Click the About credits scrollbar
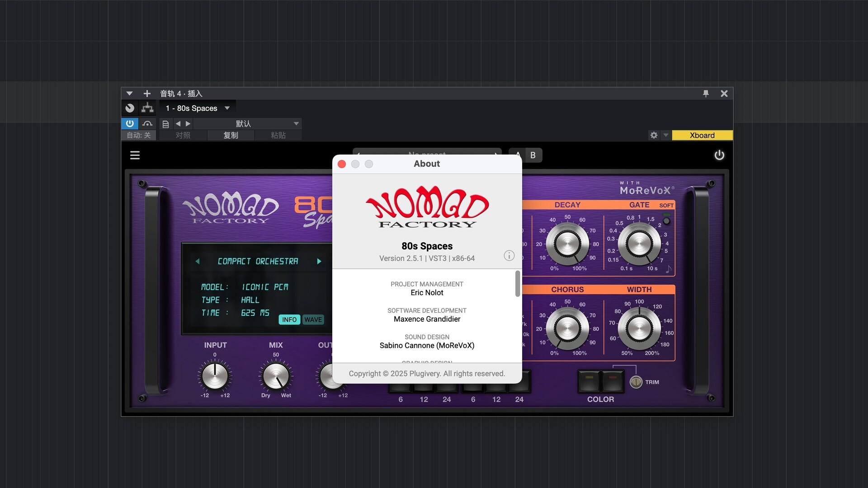The width and height of the screenshot is (868, 488). tap(518, 284)
